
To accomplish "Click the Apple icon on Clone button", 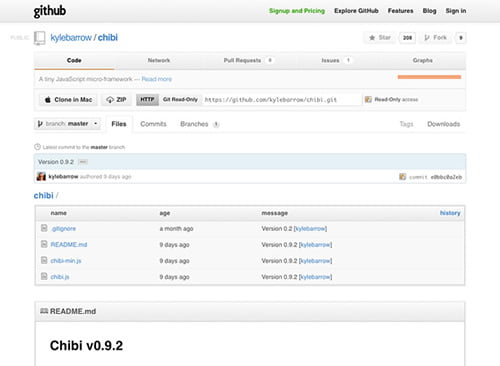I will click(48, 99).
